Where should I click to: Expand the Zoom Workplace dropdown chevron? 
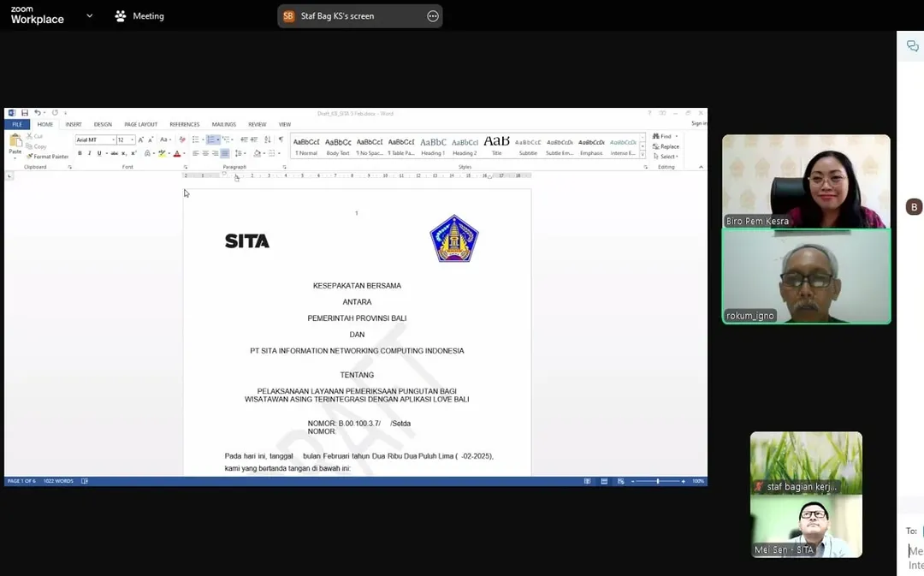[x=90, y=16]
